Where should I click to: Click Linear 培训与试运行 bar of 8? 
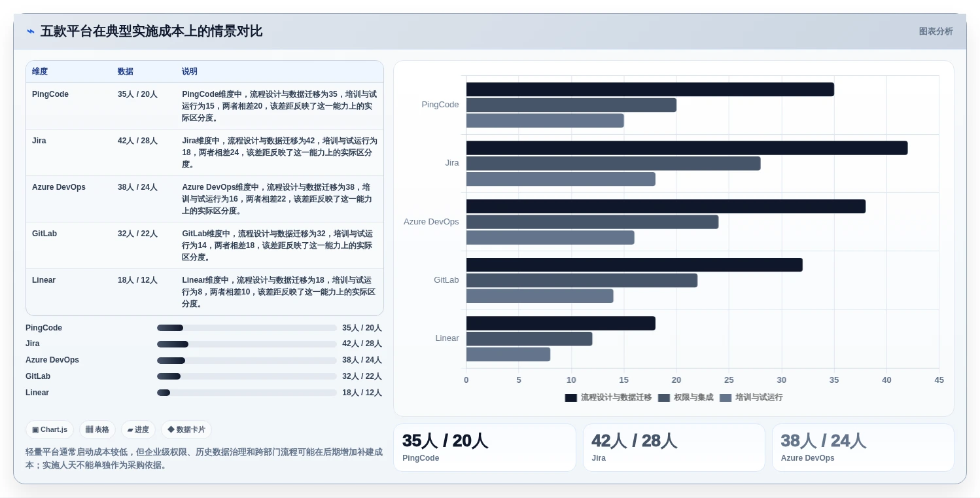[x=508, y=355]
